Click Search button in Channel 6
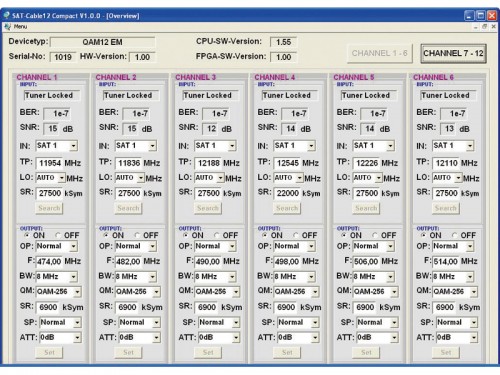Image resolution: width=500 pixels, height=375 pixels. click(446, 208)
